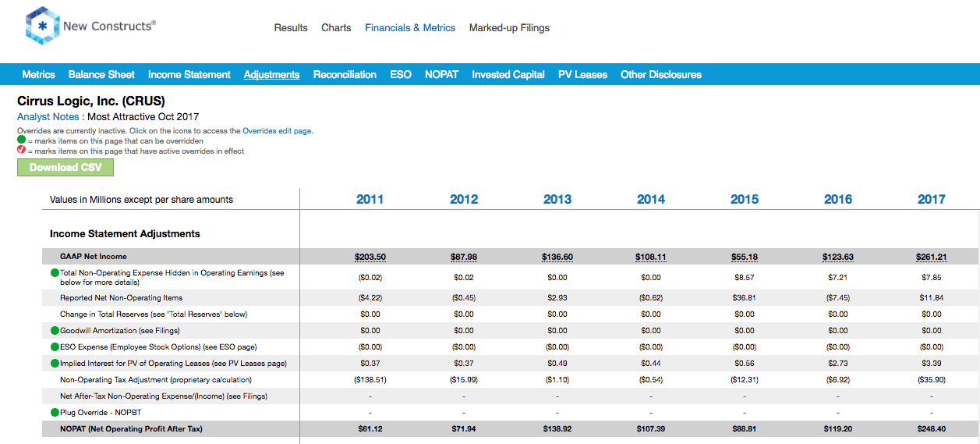Click the 2015 column year header
This screenshot has height=444, width=980.
coord(745,200)
